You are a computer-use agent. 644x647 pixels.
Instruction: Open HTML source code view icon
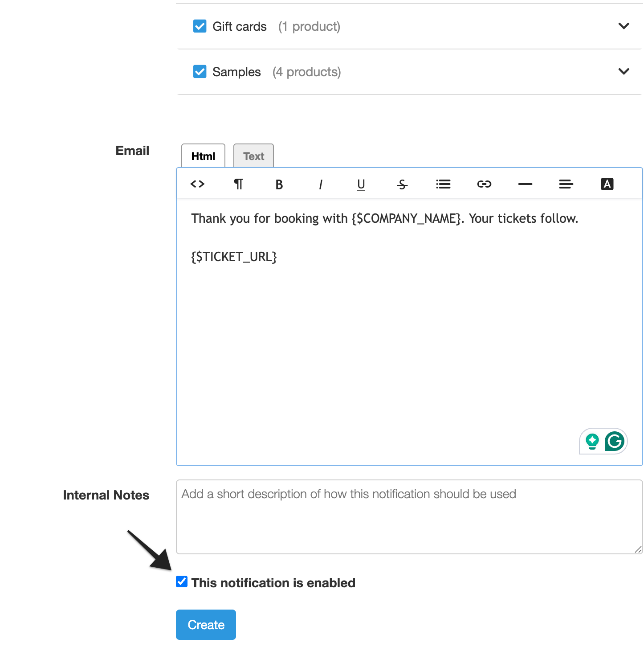197,184
